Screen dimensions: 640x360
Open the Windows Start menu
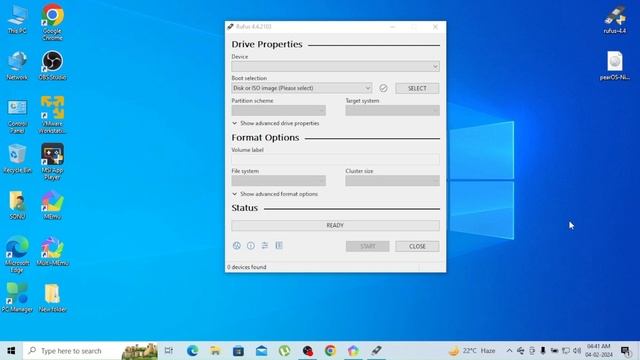[x=11, y=351]
